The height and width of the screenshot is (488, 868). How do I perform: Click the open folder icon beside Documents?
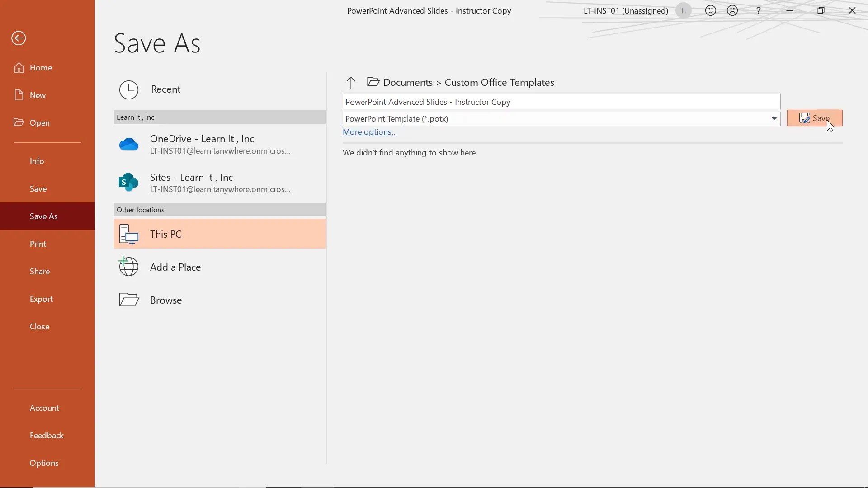pos(373,82)
